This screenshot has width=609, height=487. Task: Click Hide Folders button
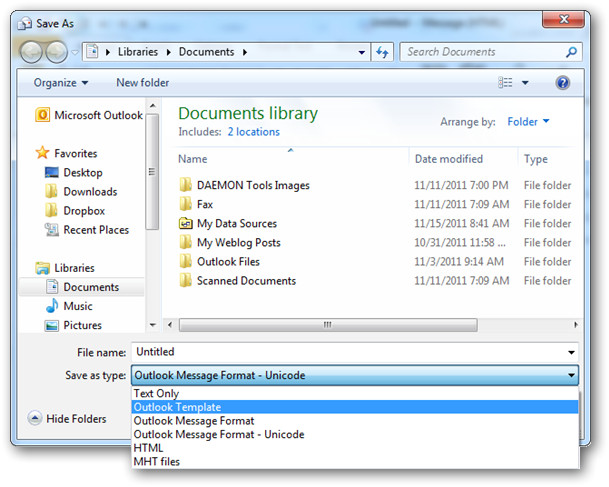pos(68,419)
